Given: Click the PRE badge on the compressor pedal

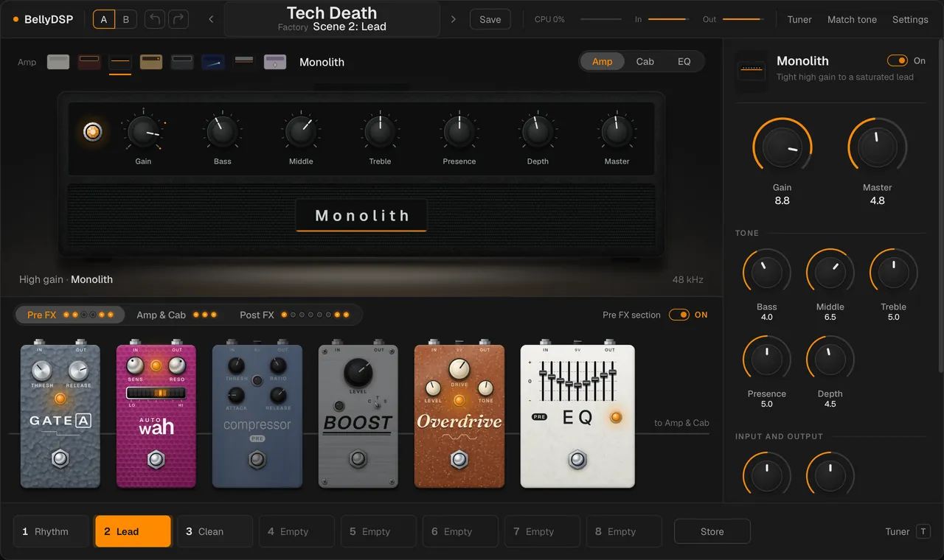Looking at the screenshot, I should pyautogui.click(x=257, y=438).
